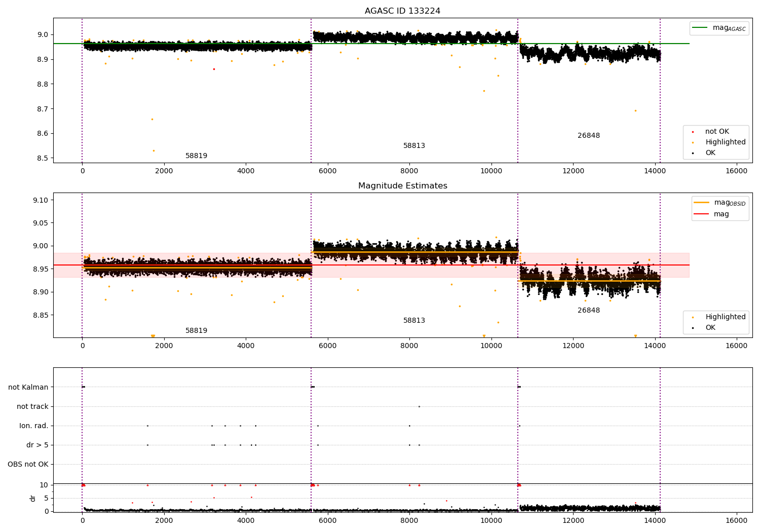This screenshot has width=760, height=532.
Task: Click the orange line sample beside mag OBSID
Action: (701, 203)
